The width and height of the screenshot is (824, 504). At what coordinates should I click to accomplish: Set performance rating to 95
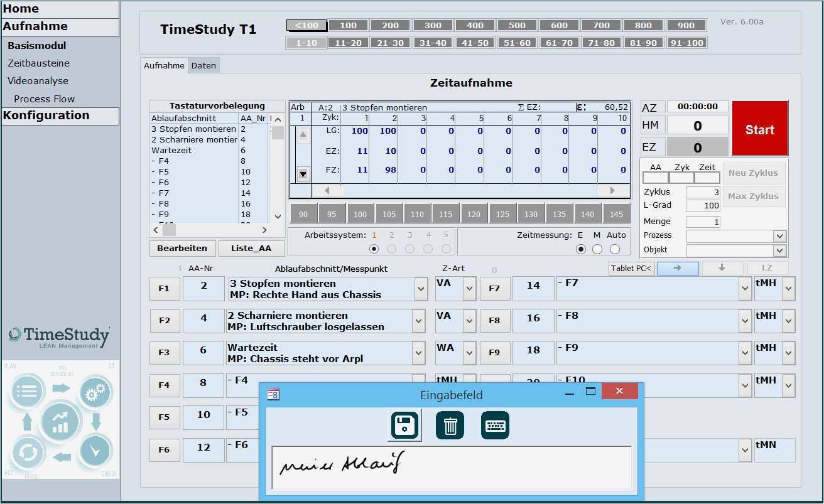point(332,213)
